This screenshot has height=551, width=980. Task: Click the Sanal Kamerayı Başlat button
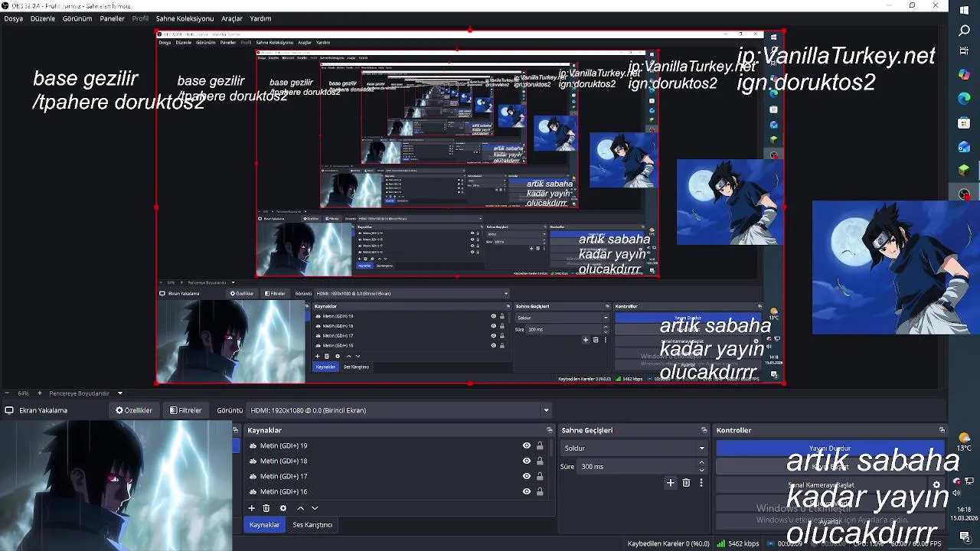pos(822,485)
